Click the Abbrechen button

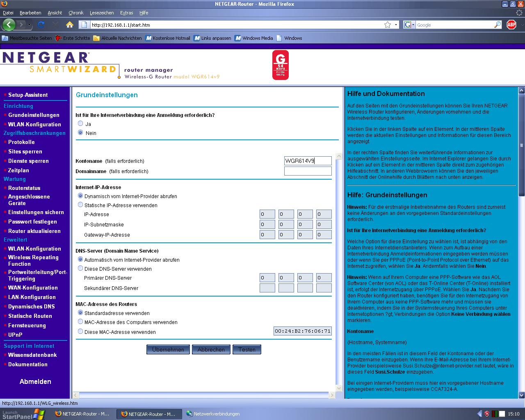coord(211,349)
